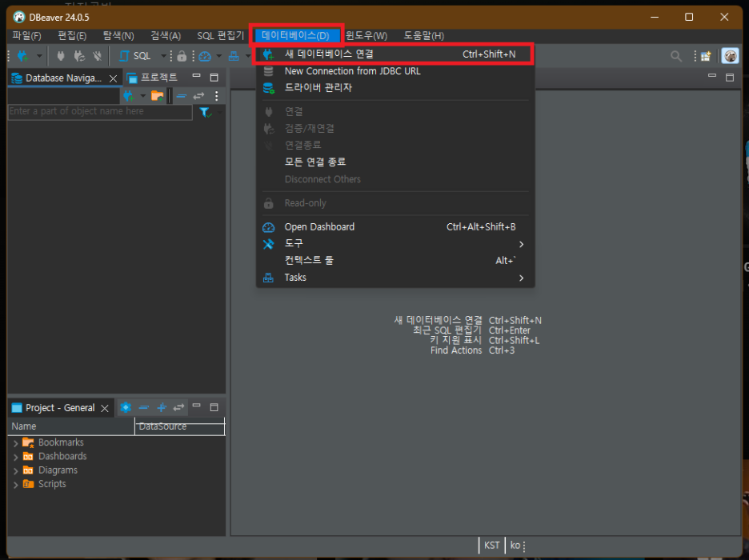Click the New Database Connection plug icon in main toolbar
Screen dimensions: 749x560
coord(22,56)
